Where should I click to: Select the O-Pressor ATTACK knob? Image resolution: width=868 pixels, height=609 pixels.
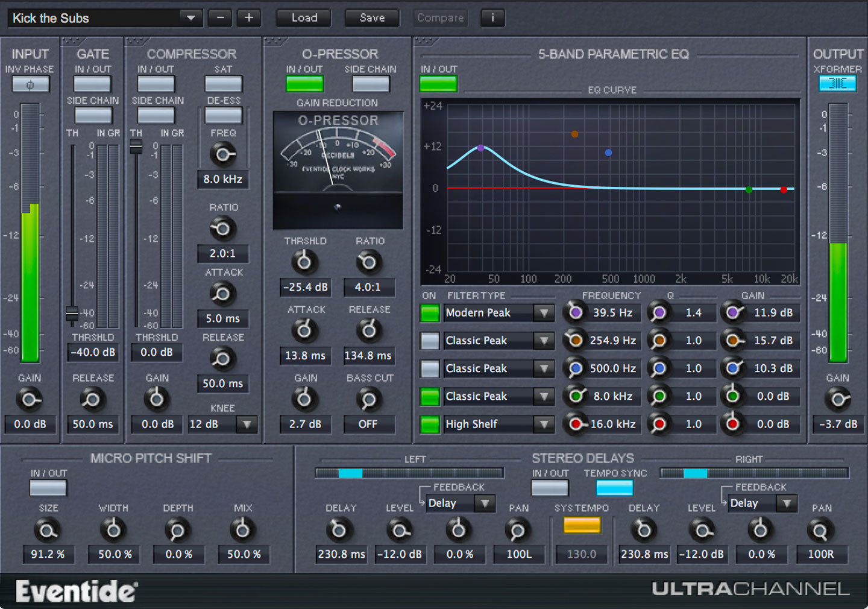pos(304,330)
